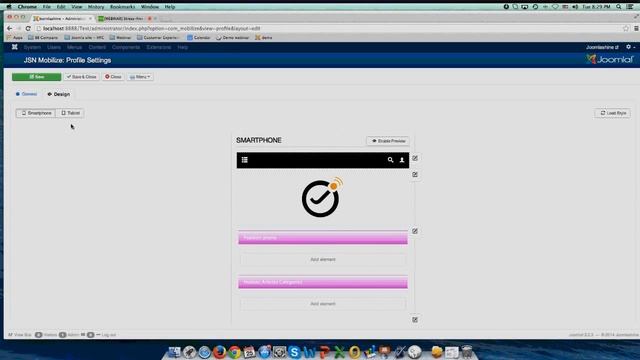Click the red Close toolbar button
Screen dimensions: 640x360
[x=113, y=77]
